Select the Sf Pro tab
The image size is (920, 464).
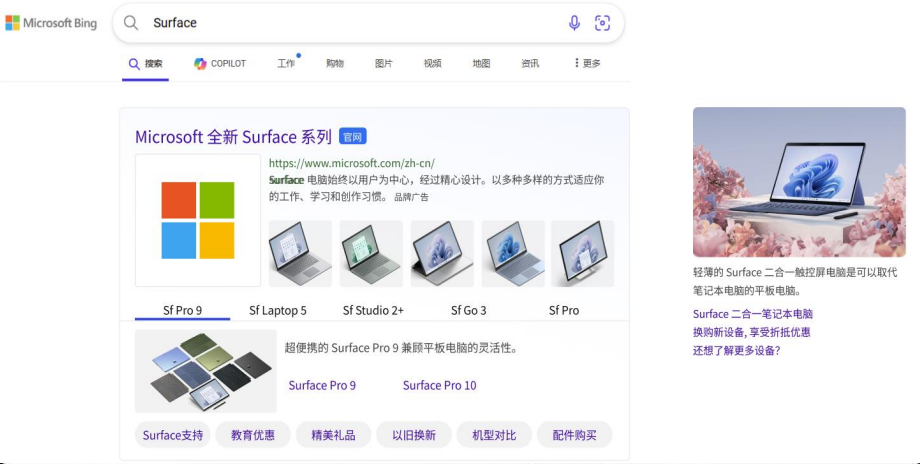click(564, 310)
